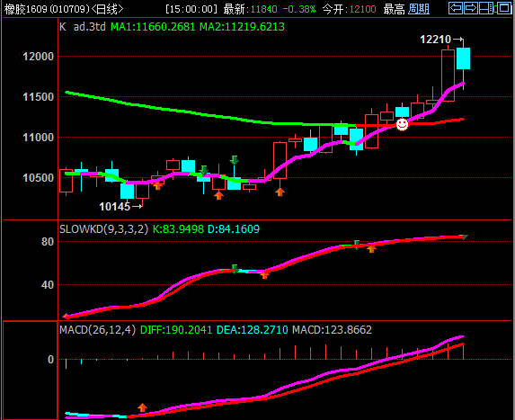Viewport: 515px width, 420px height.
Task: Click the last cyan candlestick near 12000
Action: (x=463, y=58)
